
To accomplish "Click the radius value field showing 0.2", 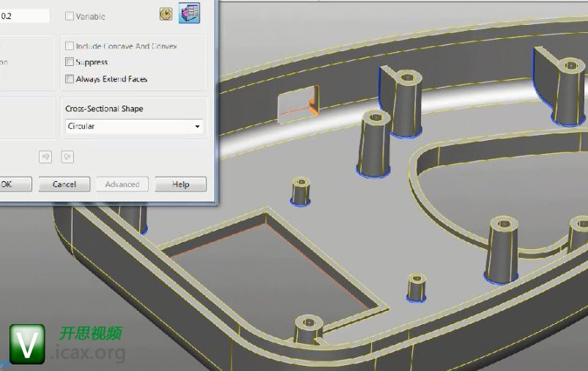I will [24, 16].
